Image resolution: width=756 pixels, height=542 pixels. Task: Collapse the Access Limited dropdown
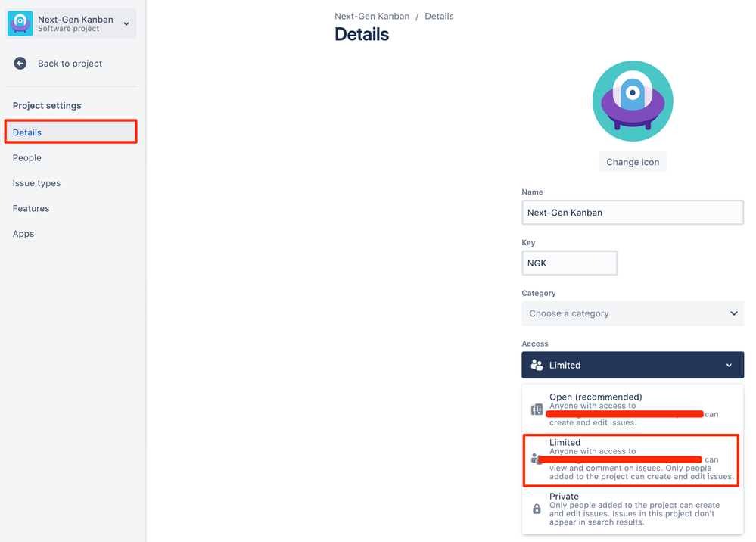click(633, 365)
